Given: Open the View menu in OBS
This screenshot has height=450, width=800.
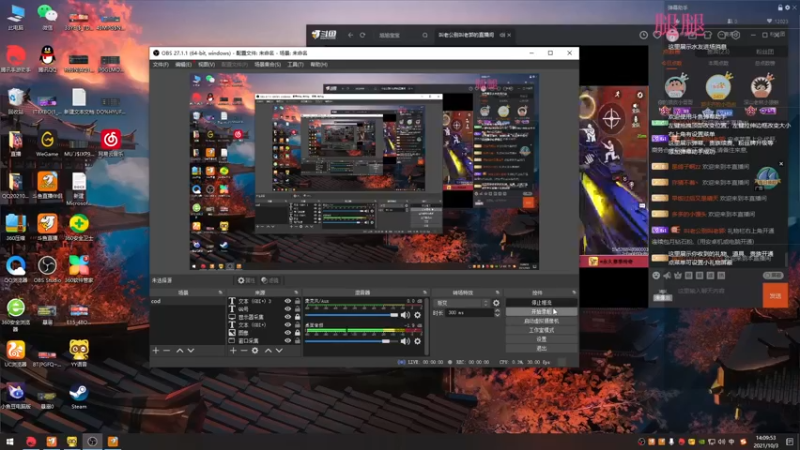Looking at the screenshot, I should point(206,64).
